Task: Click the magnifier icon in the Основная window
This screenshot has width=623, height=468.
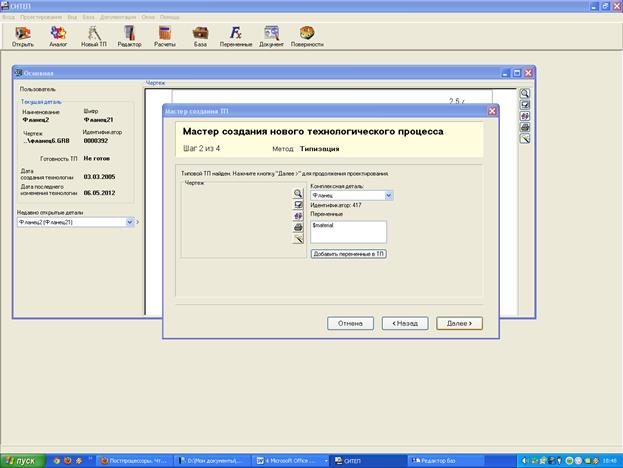Action: tap(525, 93)
